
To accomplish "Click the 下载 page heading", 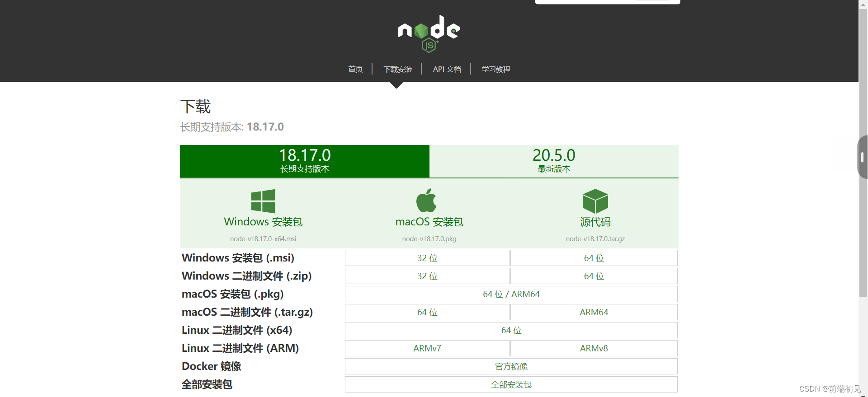I will click(x=196, y=107).
